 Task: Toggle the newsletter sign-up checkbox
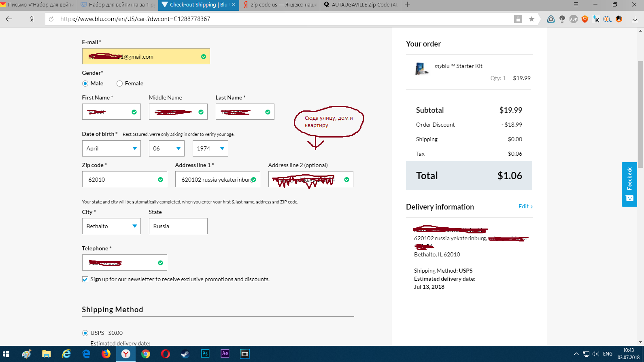85,279
